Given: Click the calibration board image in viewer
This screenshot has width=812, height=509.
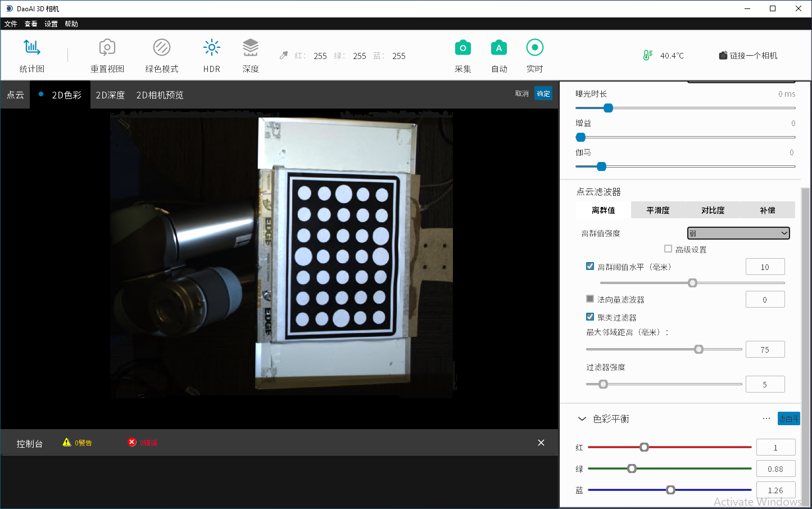Looking at the screenshot, I should [x=343, y=256].
